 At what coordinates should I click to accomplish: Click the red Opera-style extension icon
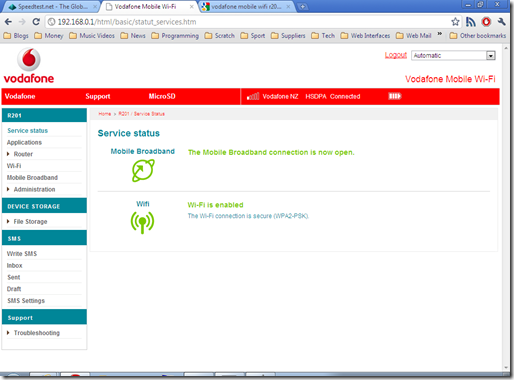coord(486,22)
